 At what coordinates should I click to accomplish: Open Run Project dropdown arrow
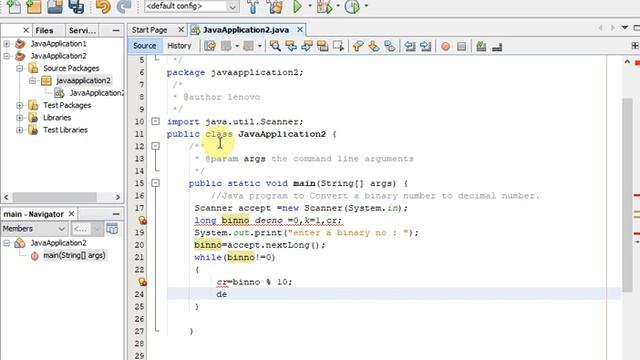point(310,6)
